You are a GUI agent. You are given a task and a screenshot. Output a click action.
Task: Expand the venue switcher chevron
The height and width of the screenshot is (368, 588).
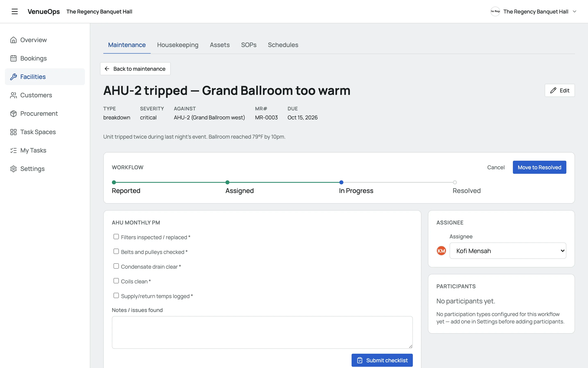point(575,11)
